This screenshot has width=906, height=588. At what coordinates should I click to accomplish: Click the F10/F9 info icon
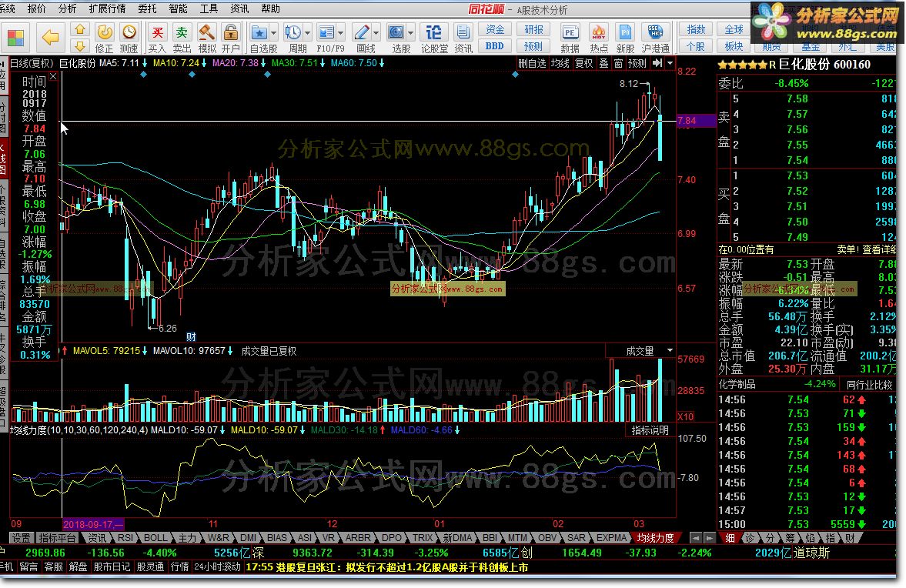pyautogui.click(x=326, y=32)
